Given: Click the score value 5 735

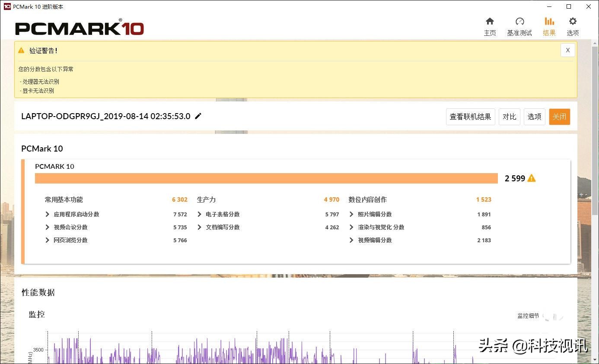Looking at the screenshot, I should [x=180, y=227].
